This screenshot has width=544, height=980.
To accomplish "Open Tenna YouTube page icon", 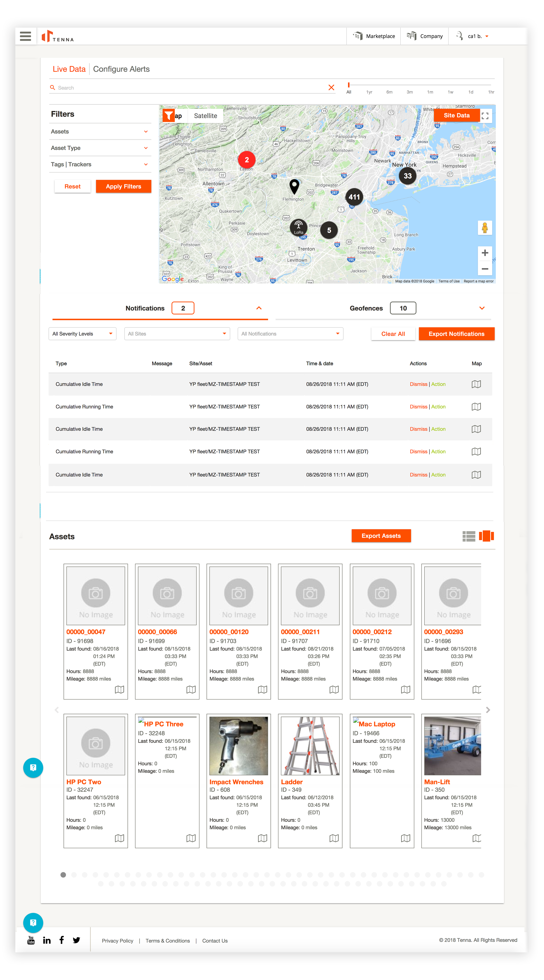I will tap(31, 940).
